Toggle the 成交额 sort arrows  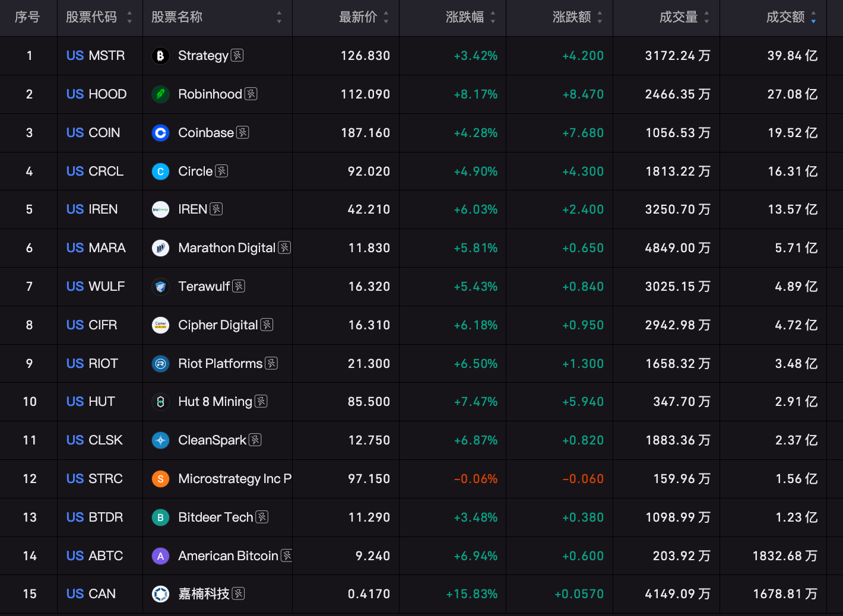click(813, 18)
